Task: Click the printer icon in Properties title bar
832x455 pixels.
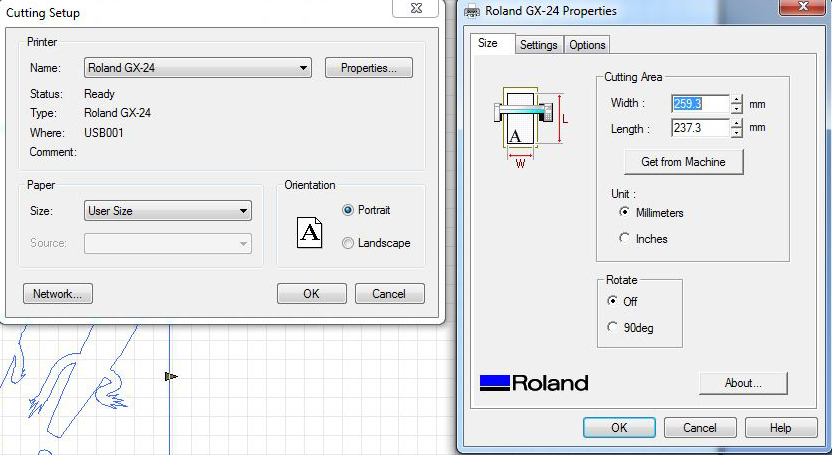Action: (472, 11)
